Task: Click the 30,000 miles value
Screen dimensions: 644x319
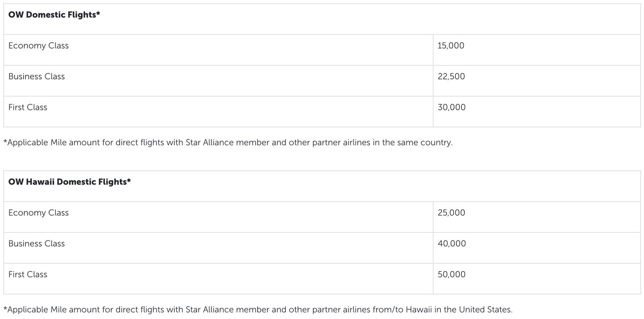Action: click(x=452, y=107)
